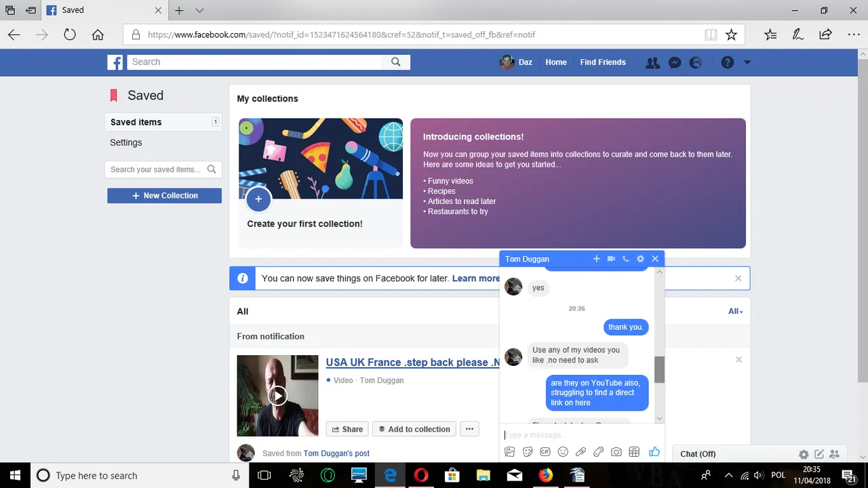The height and width of the screenshot is (488, 868).
Task: Click the chat Type a message field
Action: (x=582, y=435)
